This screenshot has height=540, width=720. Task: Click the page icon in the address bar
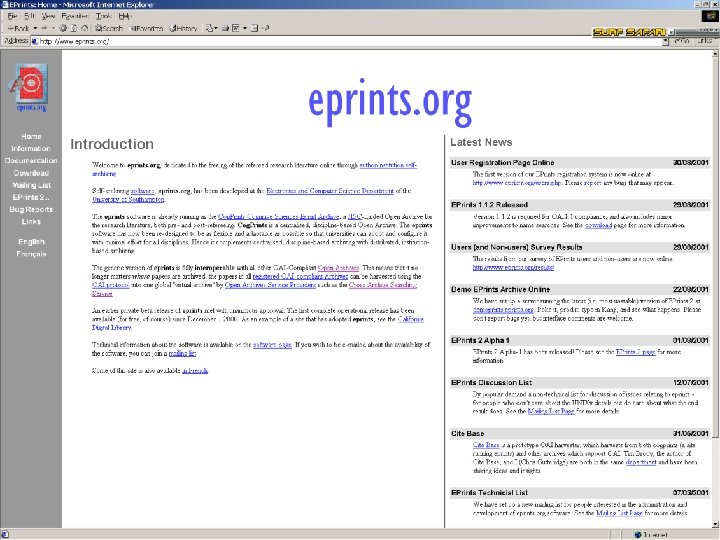pos(34,41)
